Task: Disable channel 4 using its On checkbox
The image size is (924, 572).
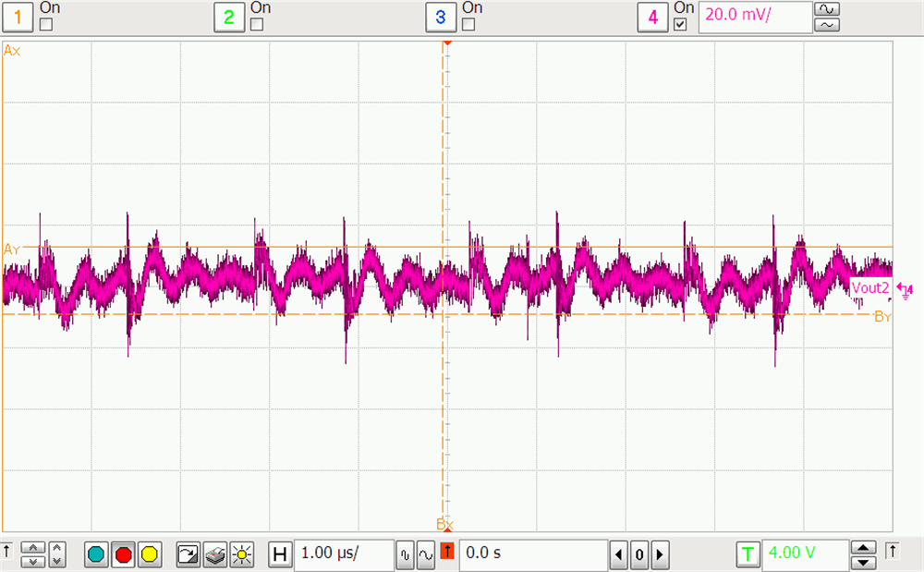Action: point(678,24)
